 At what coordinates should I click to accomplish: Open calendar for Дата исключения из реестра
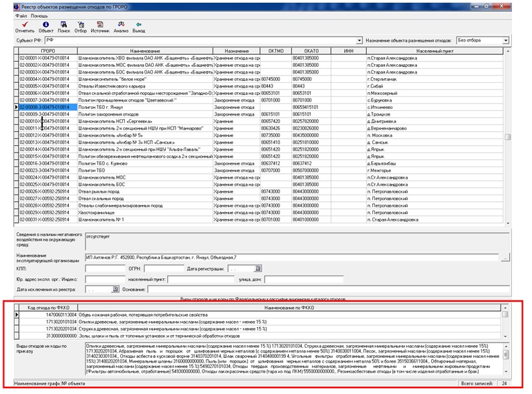click(116, 289)
